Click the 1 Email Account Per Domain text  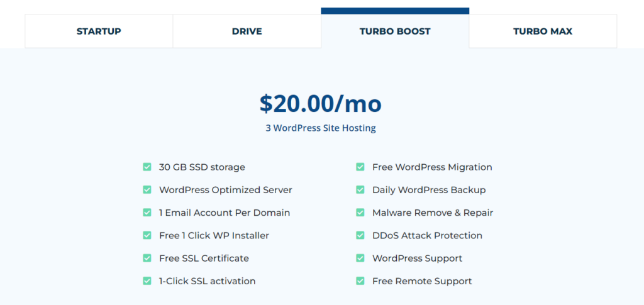point(225,213)
